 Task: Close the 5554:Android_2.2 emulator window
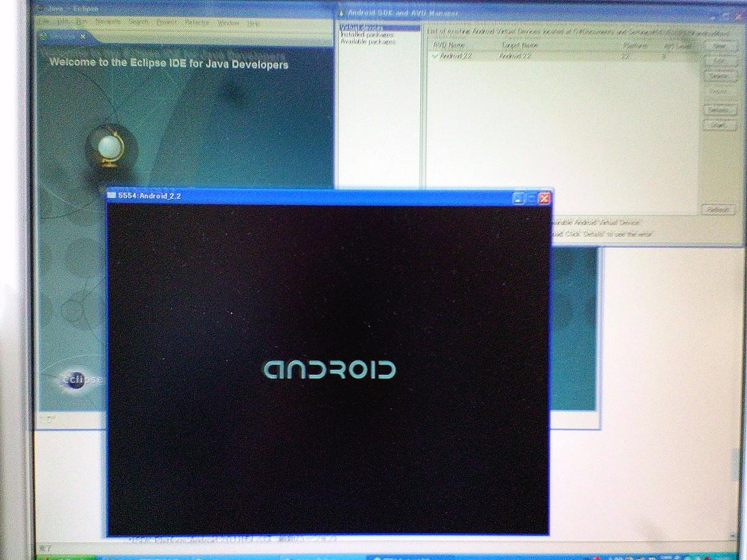pos(544,198)
